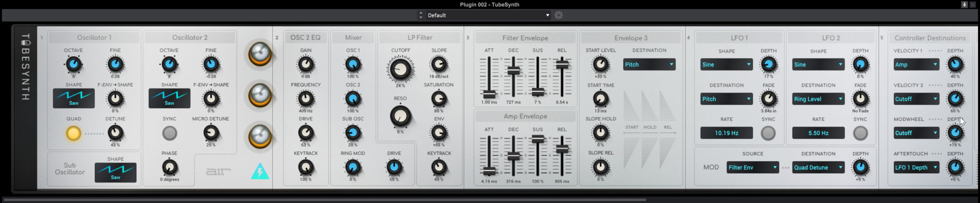Click the Mixer Sub Osc knob
The height and width of the screenshot is (203, 980).
(353, 133)
